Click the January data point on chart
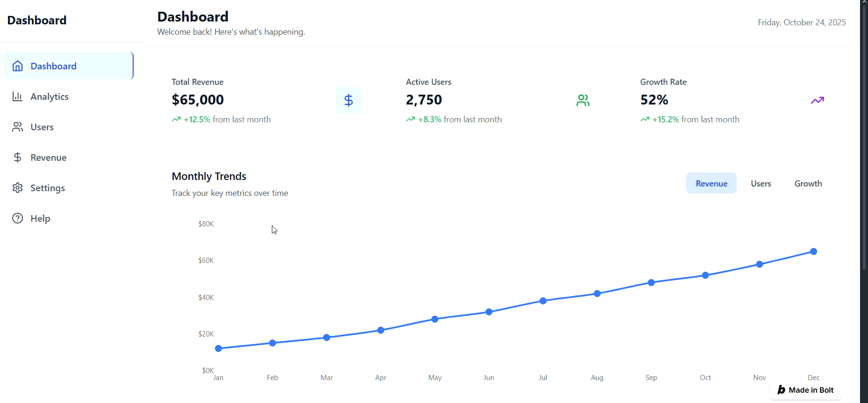Image resolution: width=868 pixels, height=403 pixels. pos(218,349)
